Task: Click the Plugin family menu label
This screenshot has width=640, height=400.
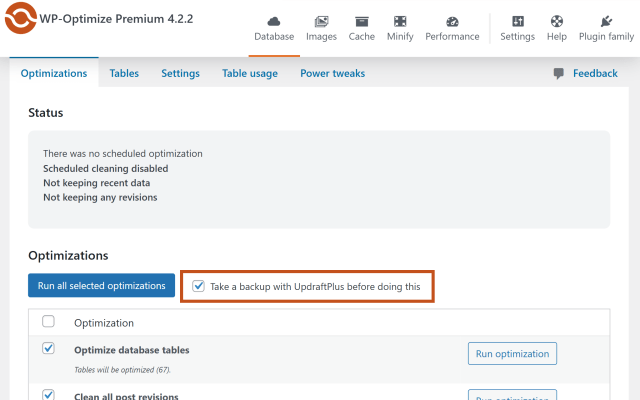Action: point(607,36)
